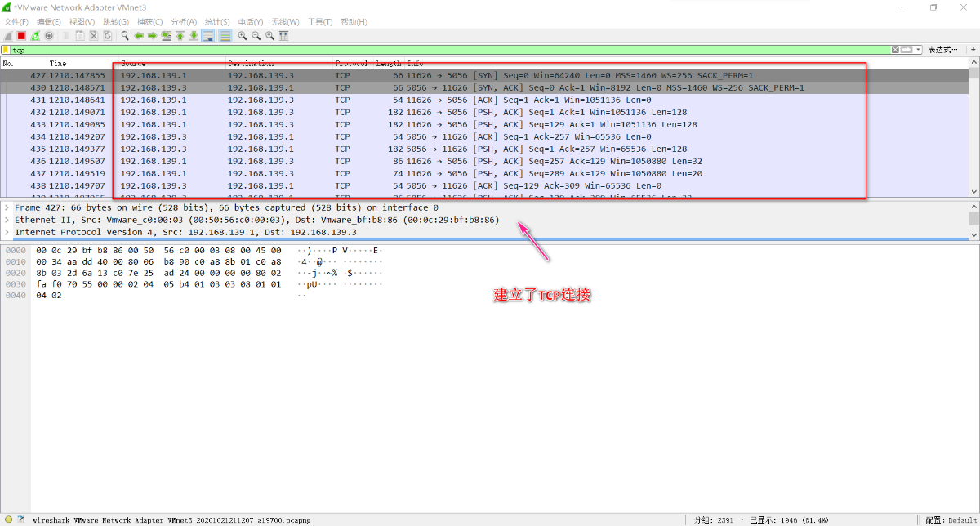Open expert information yellow circle icon
The image size is (980, 526).
coord(8,519)
